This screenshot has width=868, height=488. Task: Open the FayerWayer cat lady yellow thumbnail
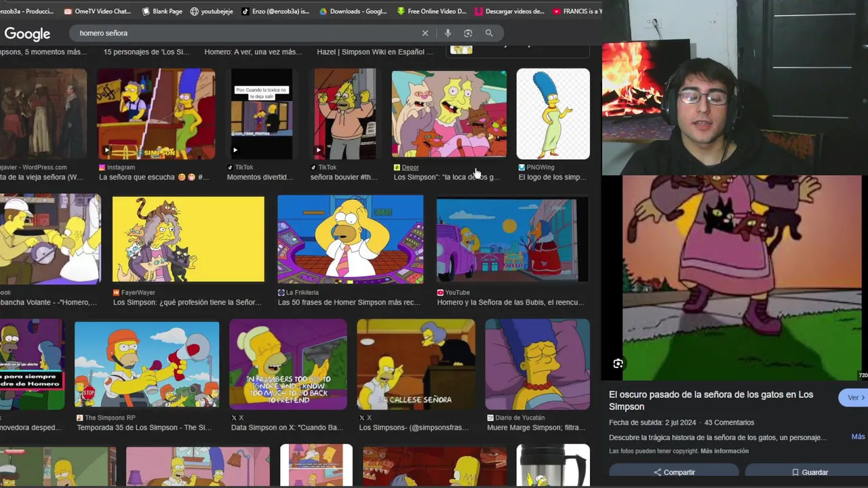(x=189, y=239)
